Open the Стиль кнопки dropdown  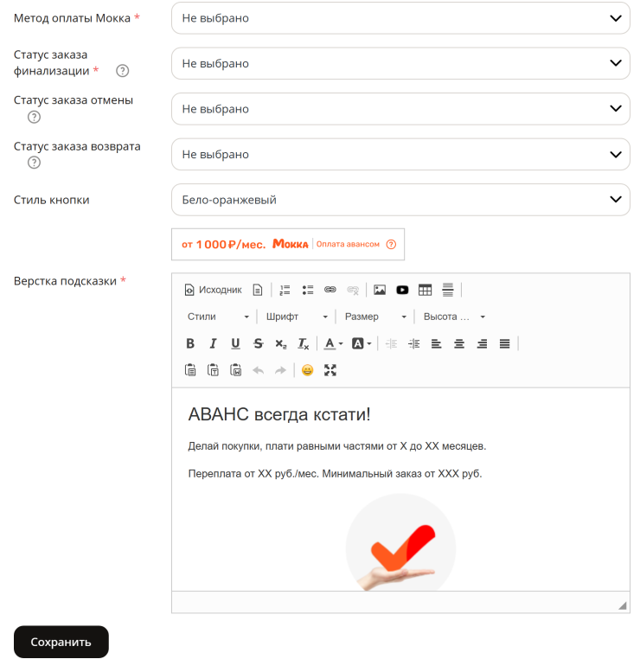coord(400,200)
